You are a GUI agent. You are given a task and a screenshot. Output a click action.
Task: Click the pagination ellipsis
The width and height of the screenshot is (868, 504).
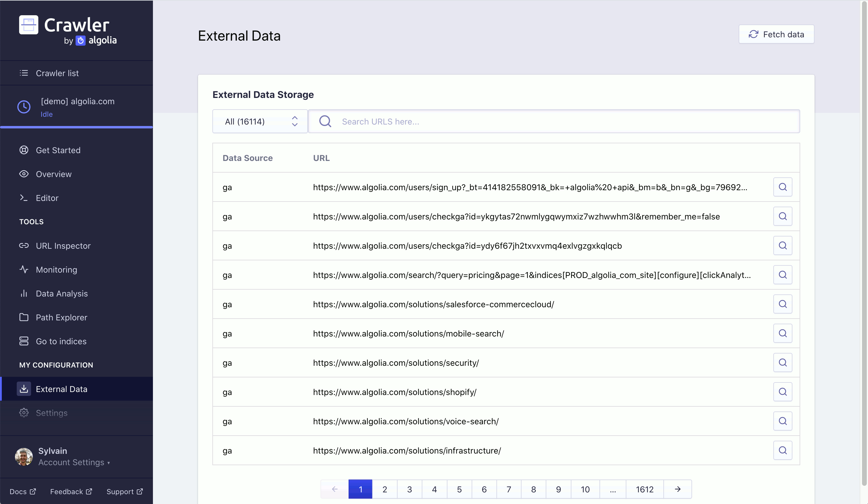pyautogui.click(x=613, y=489)
